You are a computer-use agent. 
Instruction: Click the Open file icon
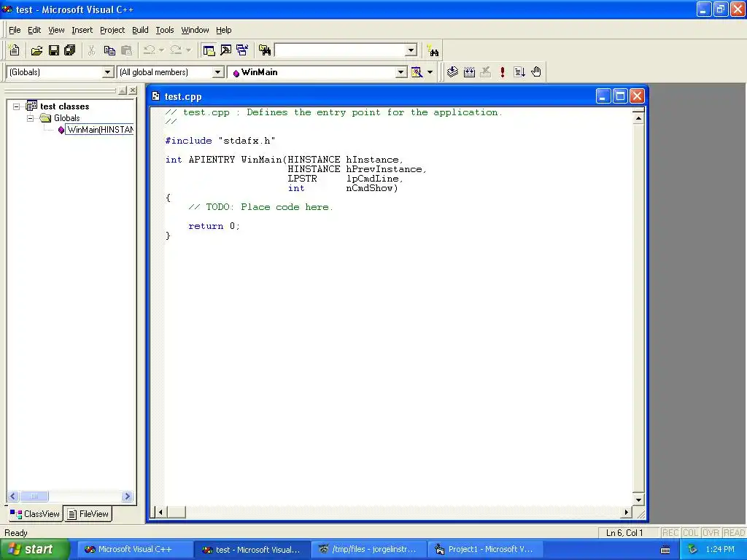[x=36, y=50]
